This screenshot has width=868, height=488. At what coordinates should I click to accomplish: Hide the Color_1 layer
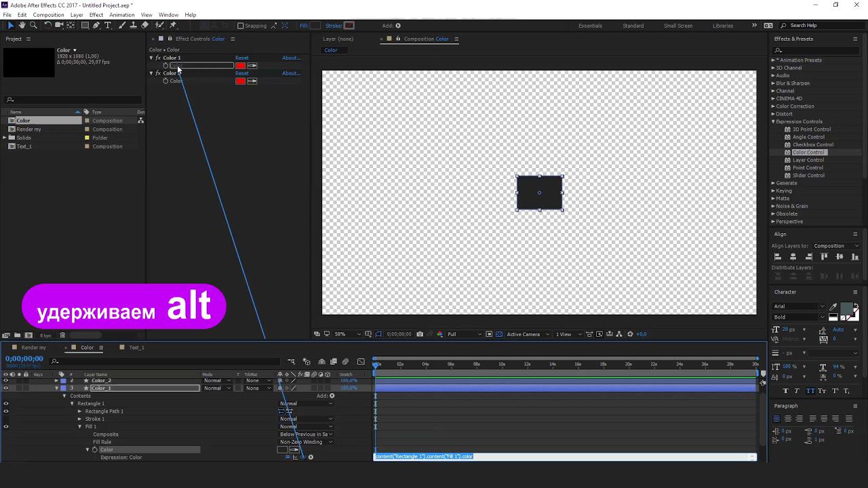(x=6, y=388)
